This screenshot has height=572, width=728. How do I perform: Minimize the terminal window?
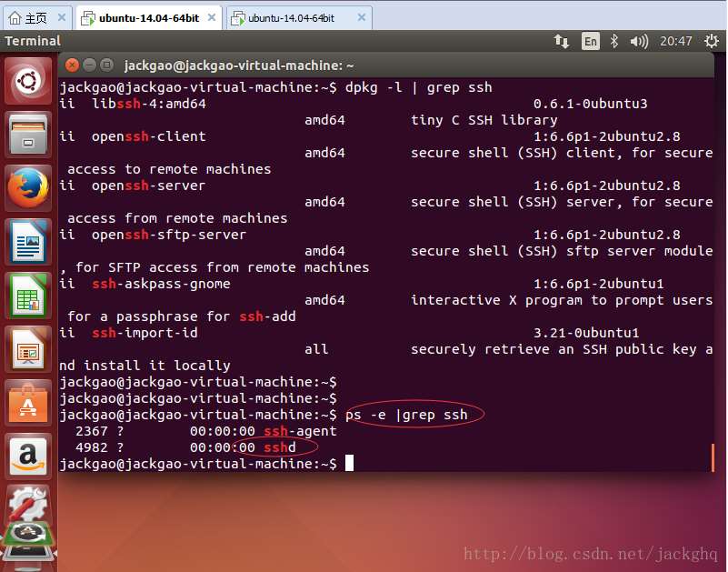click(x=90, y=65)
